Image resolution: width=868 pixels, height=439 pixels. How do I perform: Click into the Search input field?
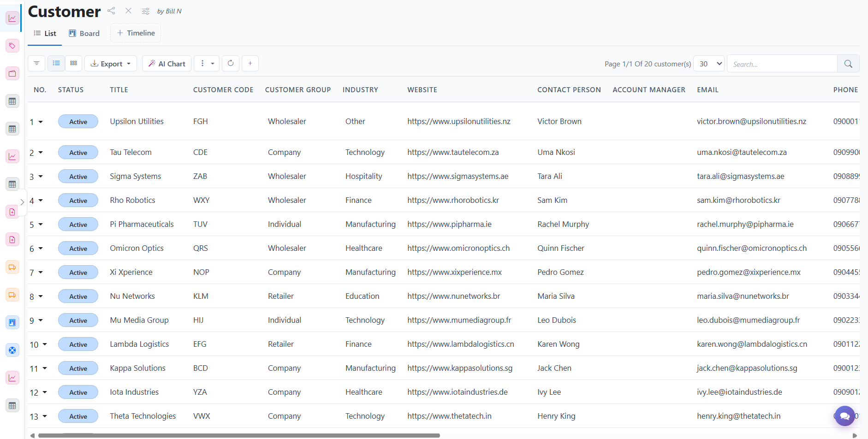(782, 64)
